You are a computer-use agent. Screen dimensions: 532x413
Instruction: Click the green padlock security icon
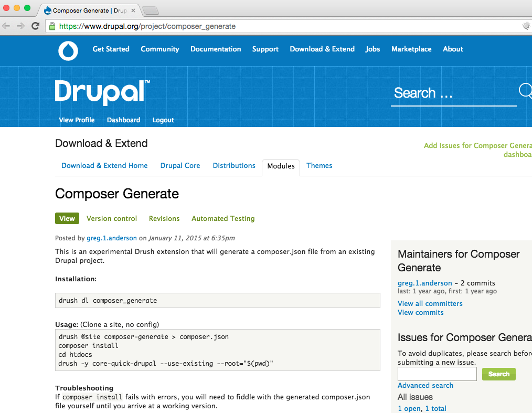tap(52, 26)
